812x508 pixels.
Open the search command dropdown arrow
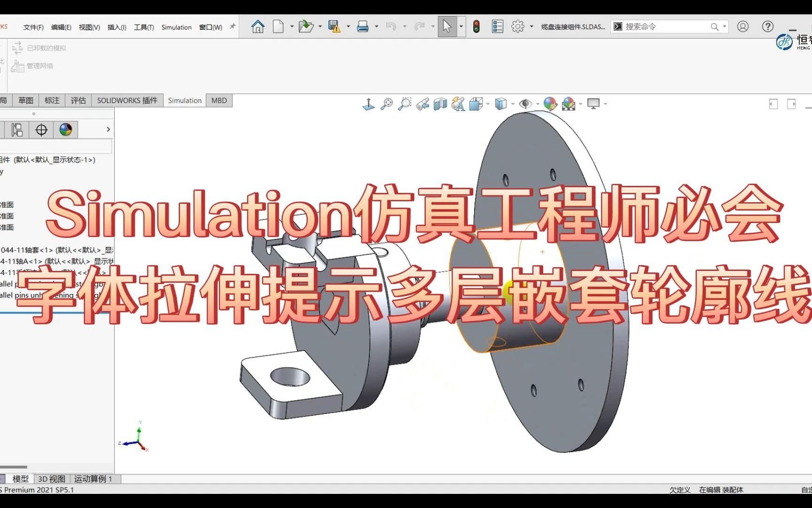[725, 27]
